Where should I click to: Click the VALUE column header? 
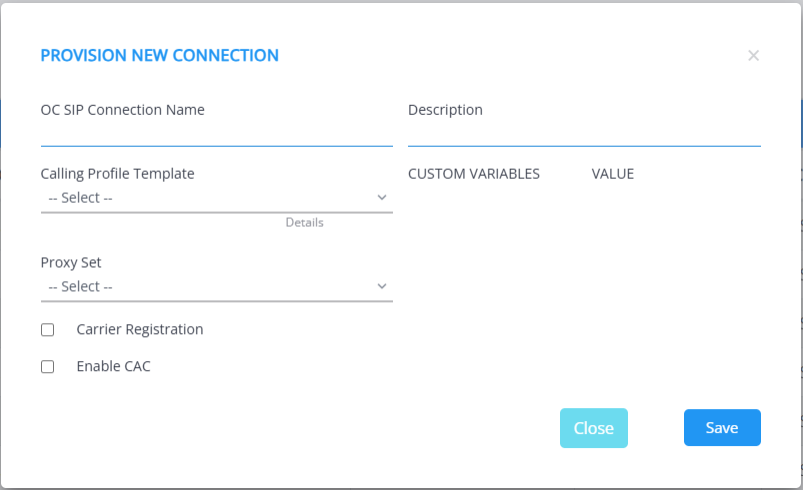(x=612, y=174)
